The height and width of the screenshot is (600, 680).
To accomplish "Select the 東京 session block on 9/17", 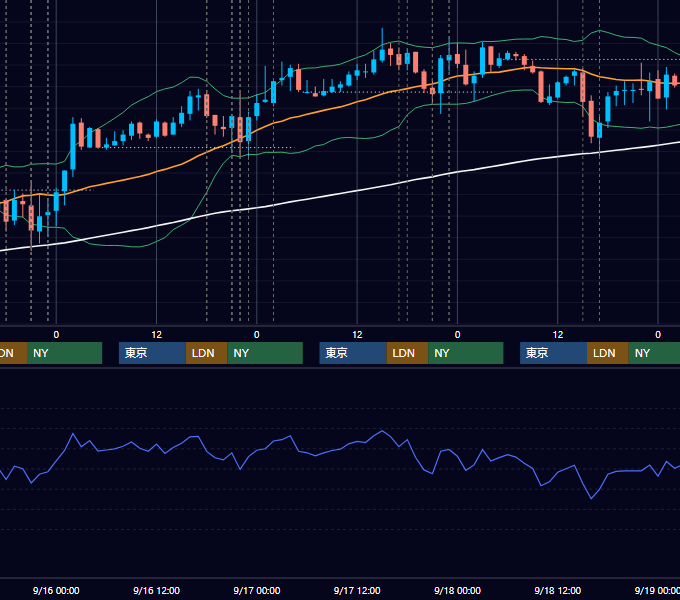I will coord(353,353).
